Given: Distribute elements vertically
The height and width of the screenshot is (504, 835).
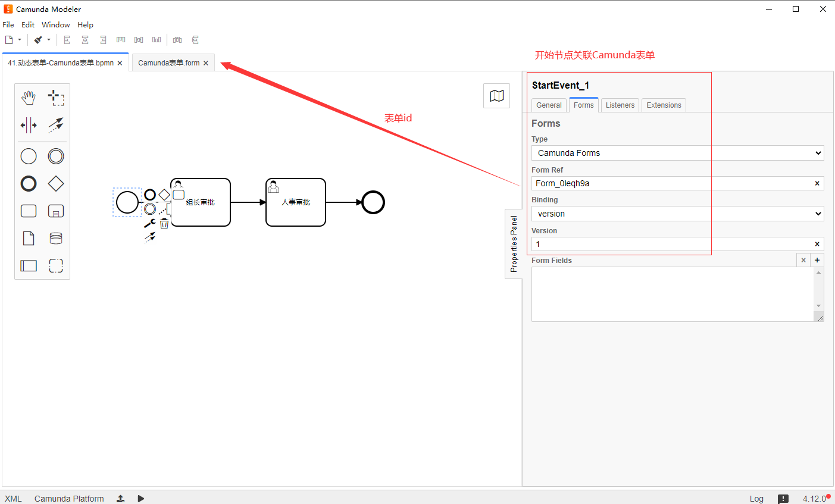Looking at the screenshot, I should 195,40.
